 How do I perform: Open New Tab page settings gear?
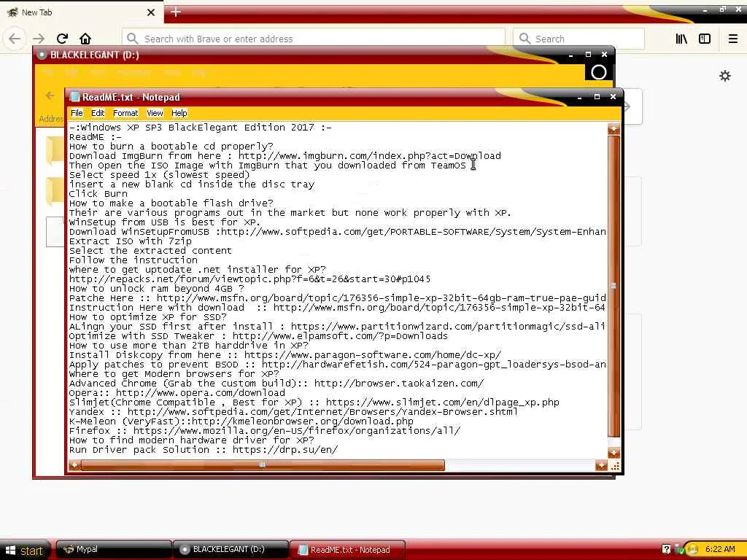[x=724, y=76]
